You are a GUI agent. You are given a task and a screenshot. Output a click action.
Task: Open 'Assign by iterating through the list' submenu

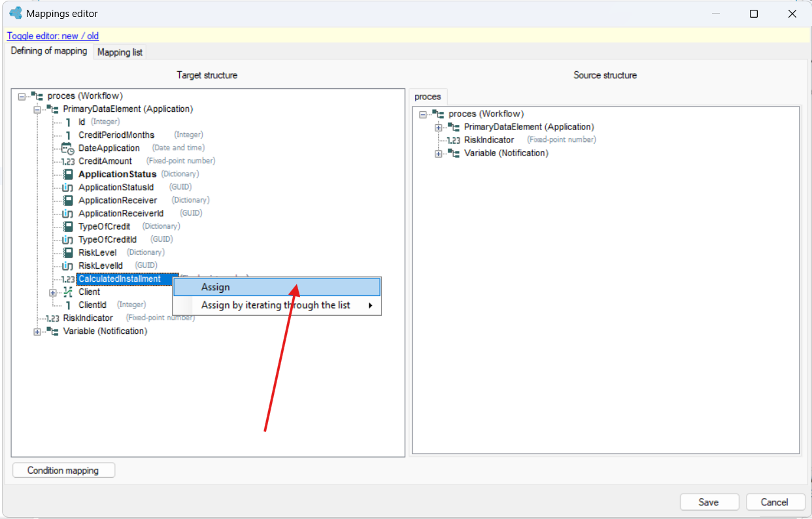pyautogui.click(x=277, y=305)
